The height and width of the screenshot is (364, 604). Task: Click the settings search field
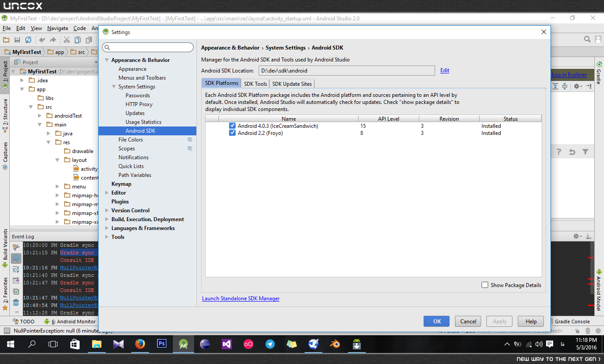pos(148,47)
